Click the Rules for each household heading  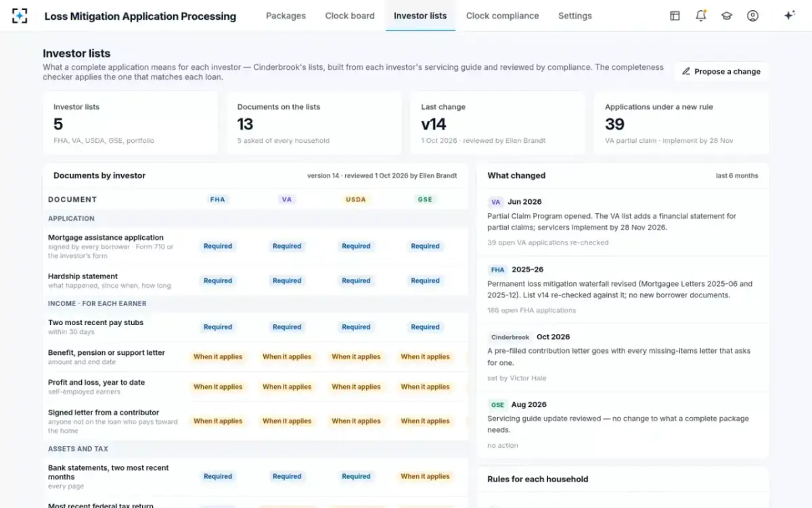537,479
